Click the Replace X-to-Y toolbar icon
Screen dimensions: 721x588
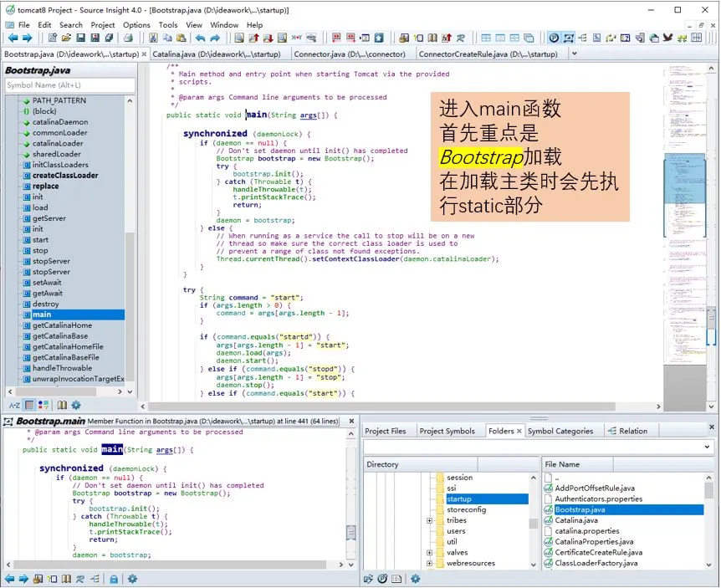click(297, 38)
